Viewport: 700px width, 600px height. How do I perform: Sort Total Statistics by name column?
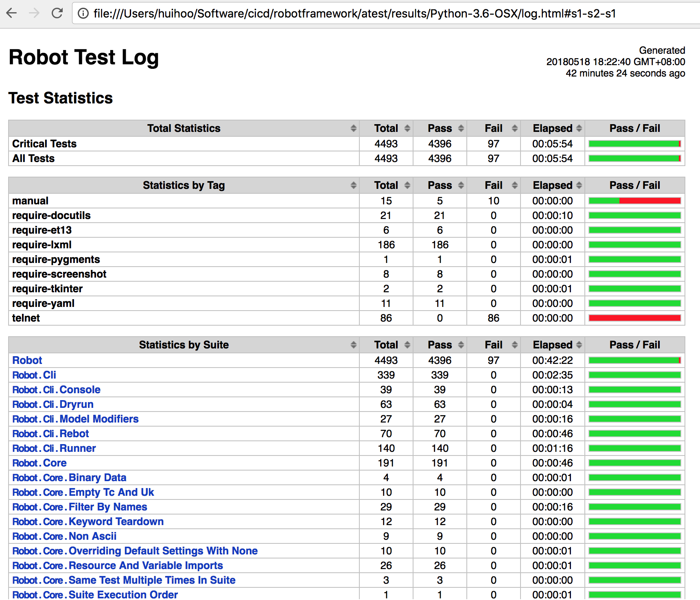(x=184, y=129)
